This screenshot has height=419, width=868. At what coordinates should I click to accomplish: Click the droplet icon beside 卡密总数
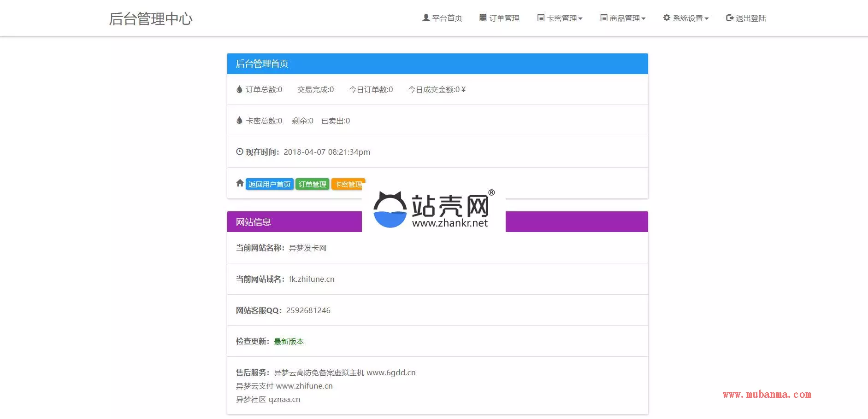pos(239,121)
